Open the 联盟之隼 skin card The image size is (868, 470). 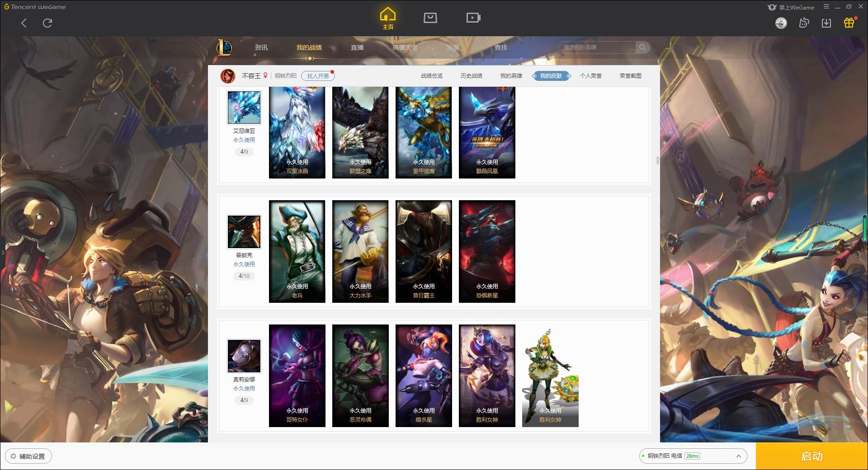click(360, 132)
